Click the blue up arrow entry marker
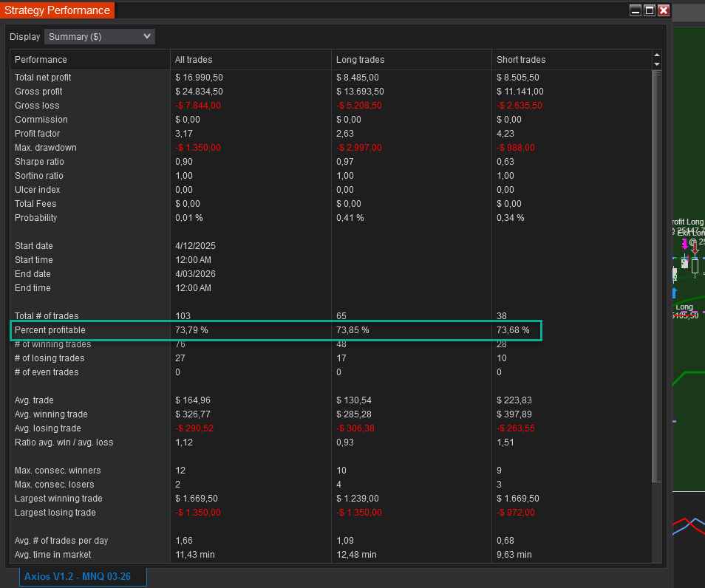Screen dimensions: 705x588 (x=675, y=293)
